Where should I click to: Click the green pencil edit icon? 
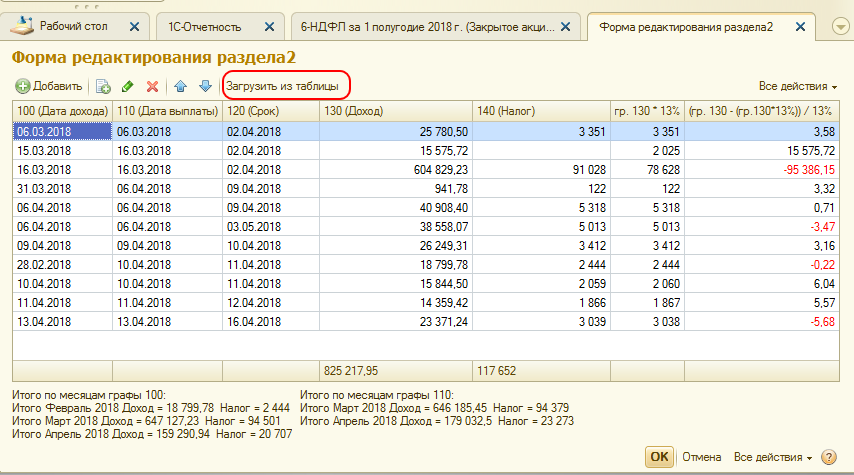pos(127,87)
